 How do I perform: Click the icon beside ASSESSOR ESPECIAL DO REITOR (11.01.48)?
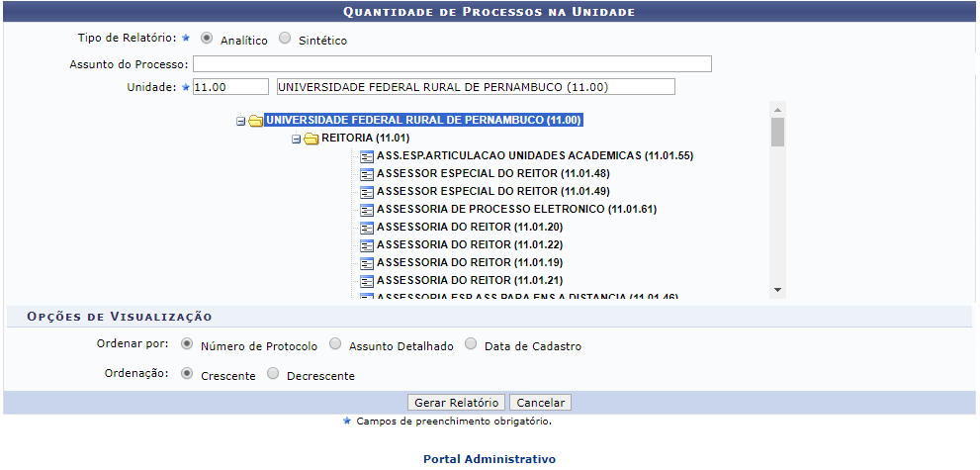366,174
